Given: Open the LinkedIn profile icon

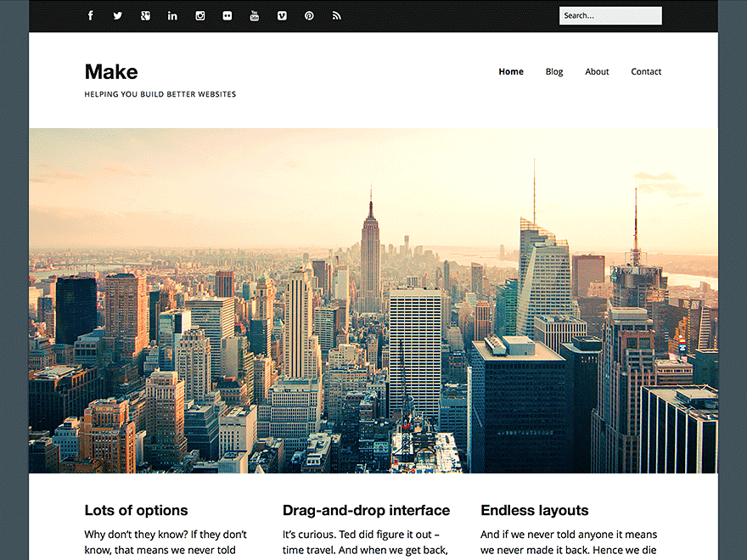Looking at the screenshot, I should (x=172, y=14).
